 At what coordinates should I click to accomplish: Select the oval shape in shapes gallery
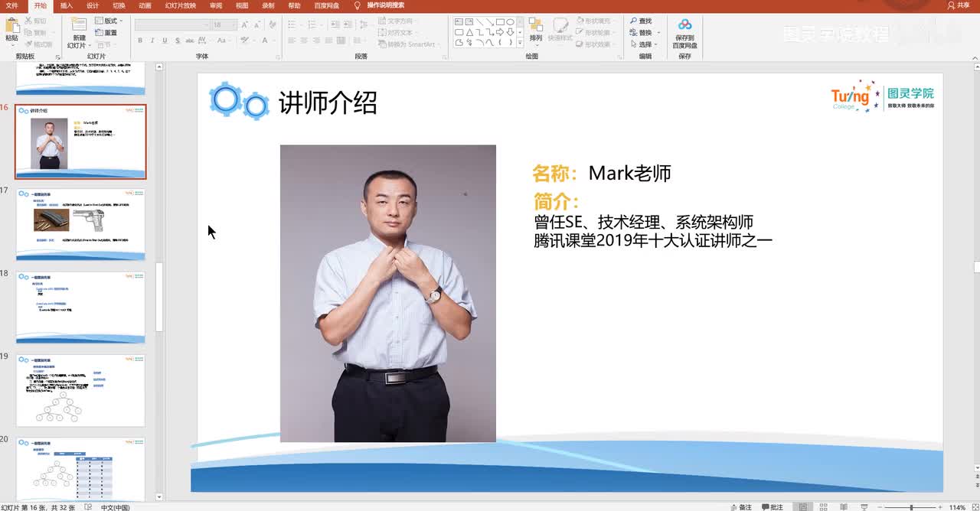(509, 22)
